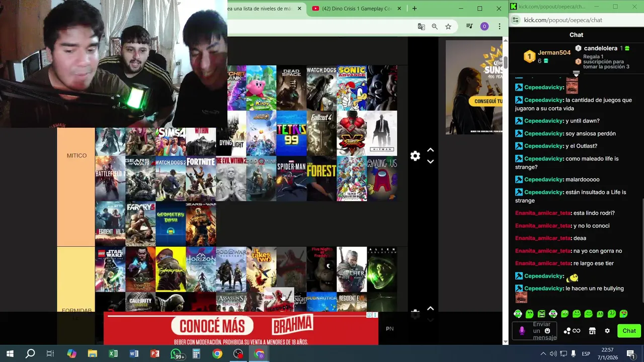
Task: Bookmark this page with the star icon
Action: click(448, 27)
